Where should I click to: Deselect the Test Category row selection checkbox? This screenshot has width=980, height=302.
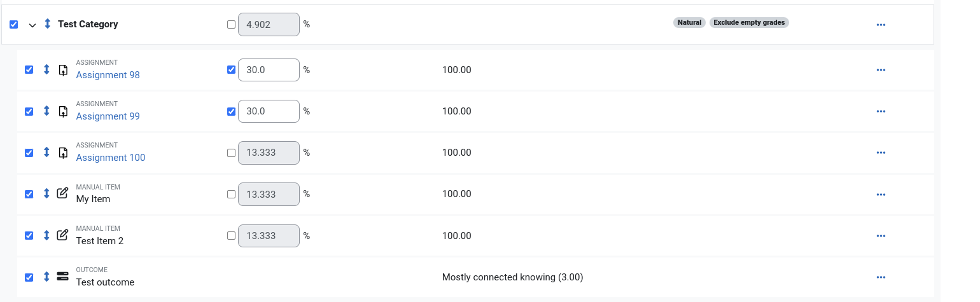(14, 24)
